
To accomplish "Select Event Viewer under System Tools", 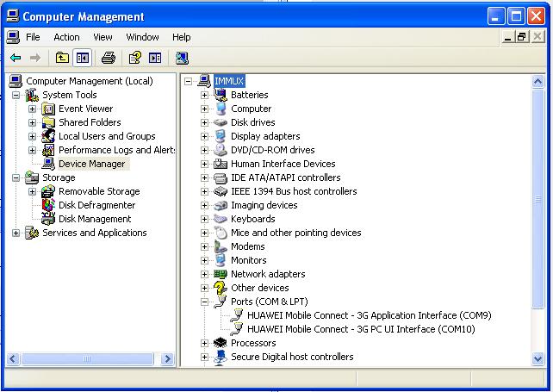I will pos(85,109).
